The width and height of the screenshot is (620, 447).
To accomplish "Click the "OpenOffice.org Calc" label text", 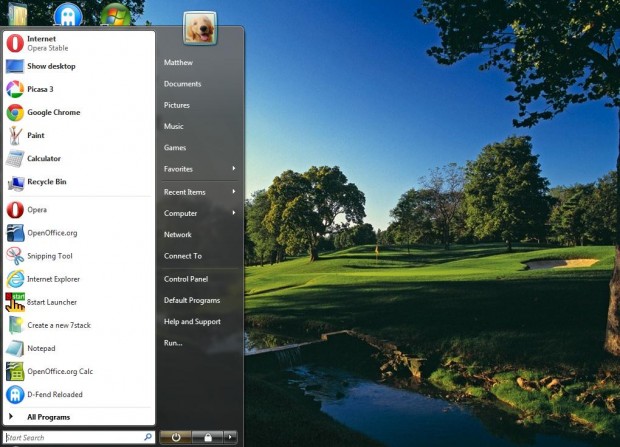I will tap(60, 371).
